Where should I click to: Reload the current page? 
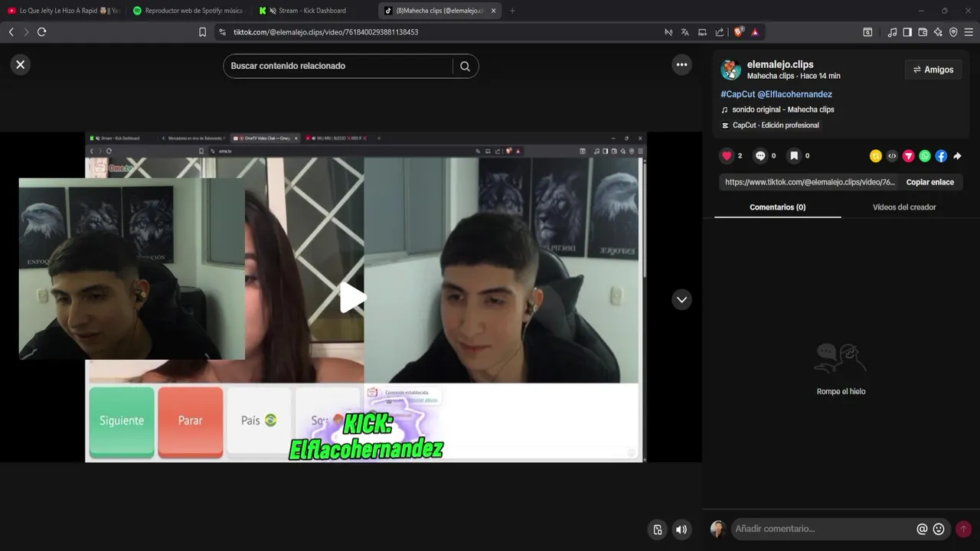click(41, 32)
